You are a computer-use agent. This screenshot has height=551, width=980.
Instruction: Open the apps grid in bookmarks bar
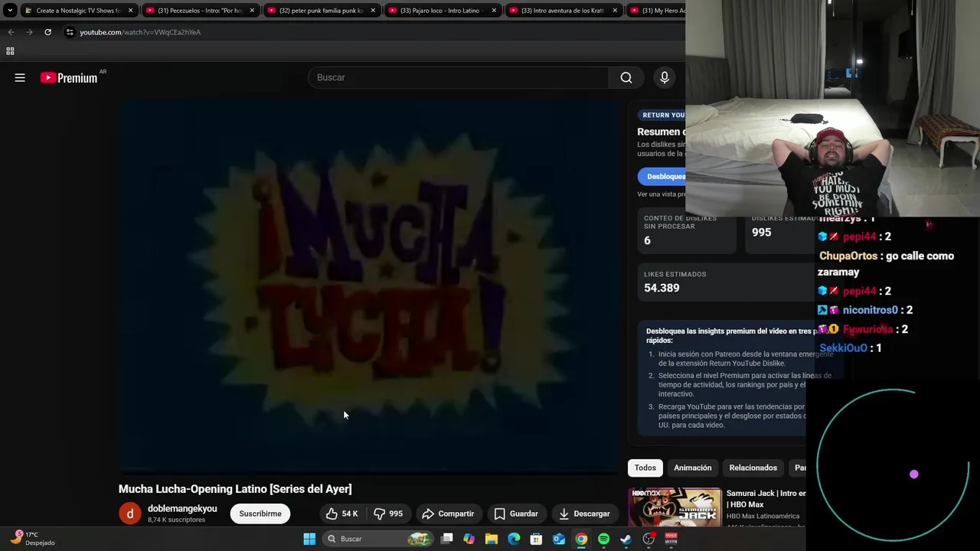(x=10, y=51)
